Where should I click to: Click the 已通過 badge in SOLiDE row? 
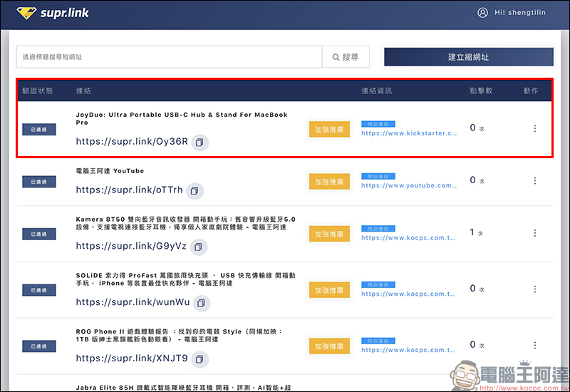39,290
